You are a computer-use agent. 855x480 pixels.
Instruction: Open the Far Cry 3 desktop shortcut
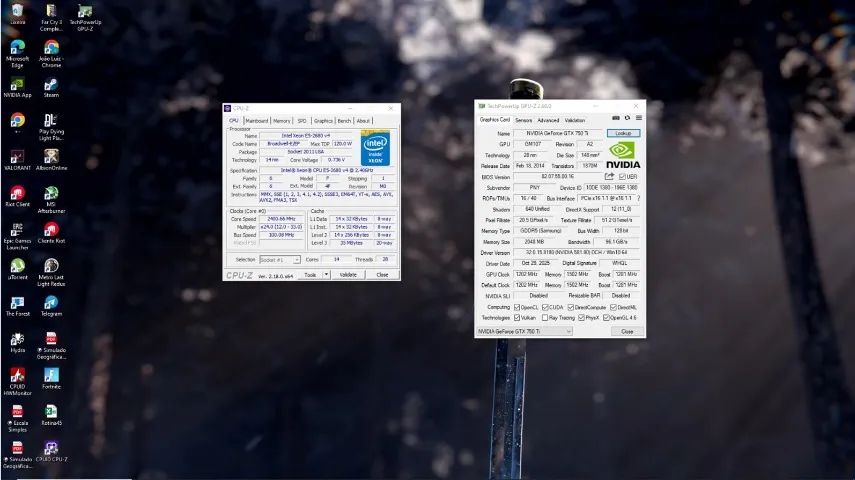coord(51,17)
